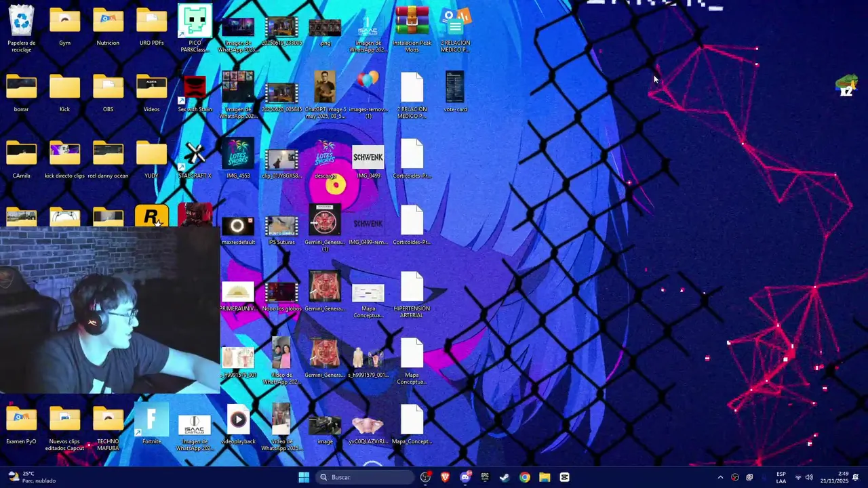The height and width of the screenshot is (488, 868).
Task: Open the Nooo los globos video
Action: tap(281, 297)
